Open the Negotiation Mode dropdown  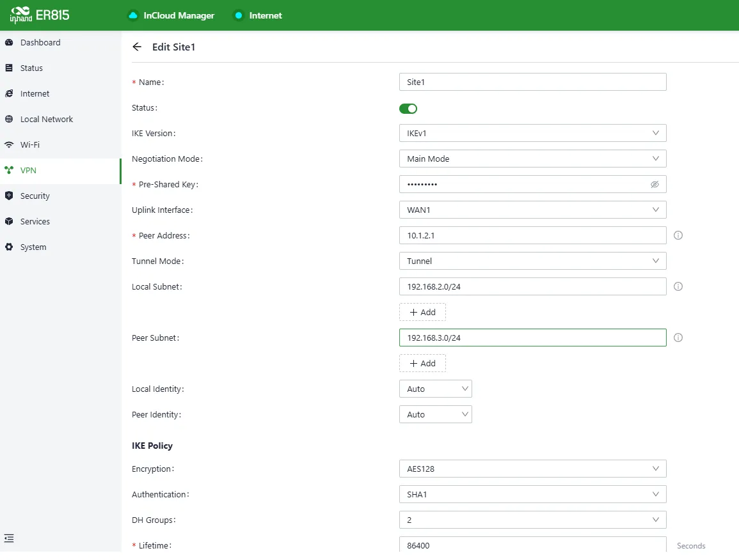532,159
